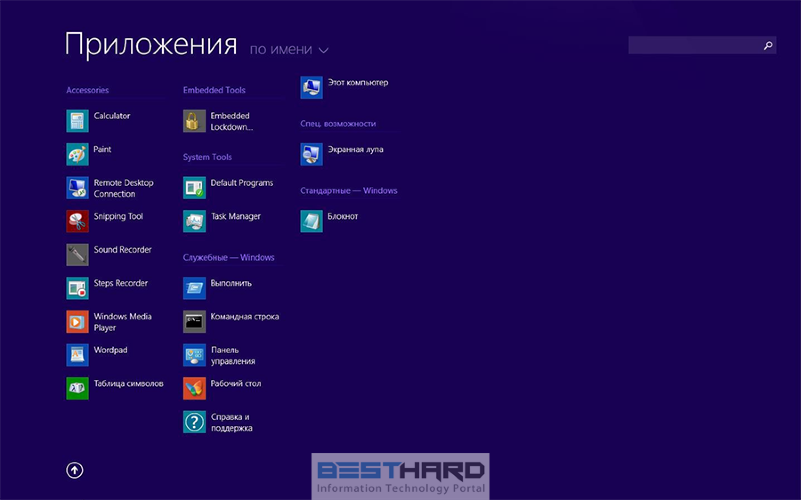Click the 'Wordpad' label
Viewport: 801px width, 500px height.
(110, 350)
